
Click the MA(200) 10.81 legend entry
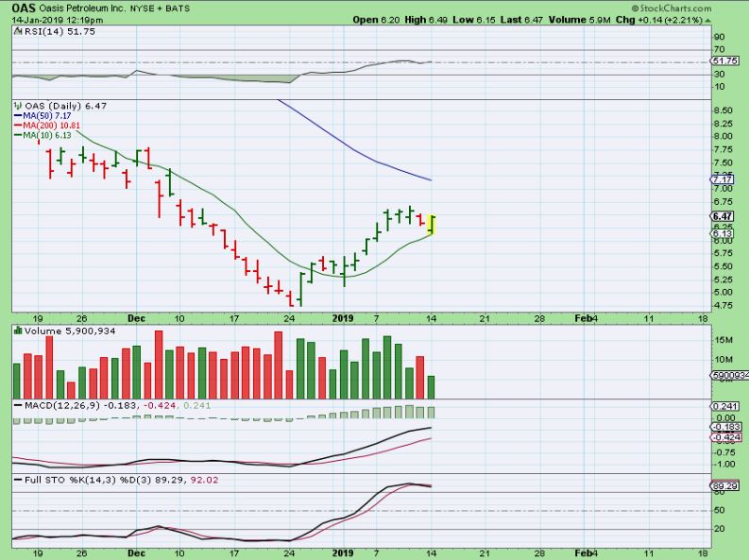[x=49, y=126]
